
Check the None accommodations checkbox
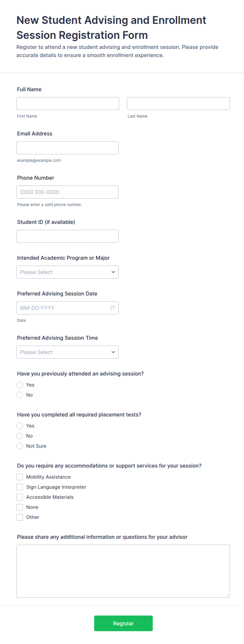click(20, 507)
